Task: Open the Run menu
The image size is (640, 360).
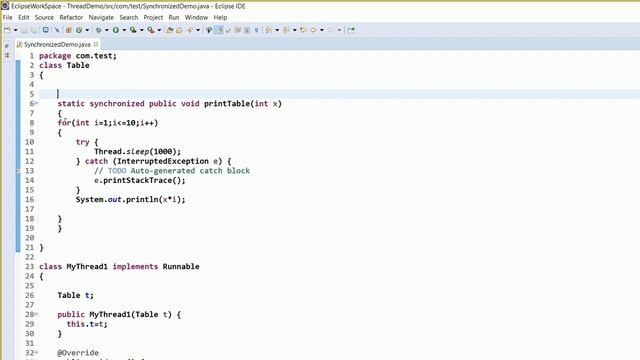Action: click(x=174, y=18)
